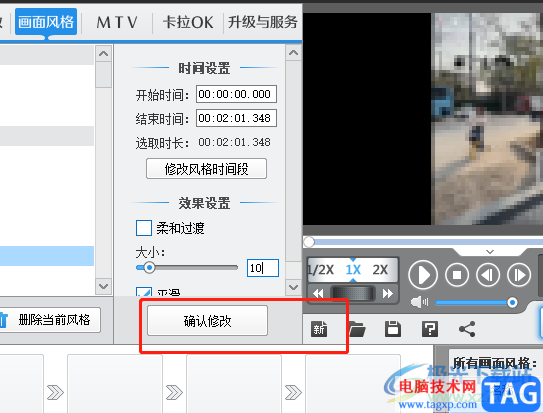Open a project folder icon
Image resolution: width=543 pixels, height=413 pixels.
pyautogui.click(x=357, y=329)
